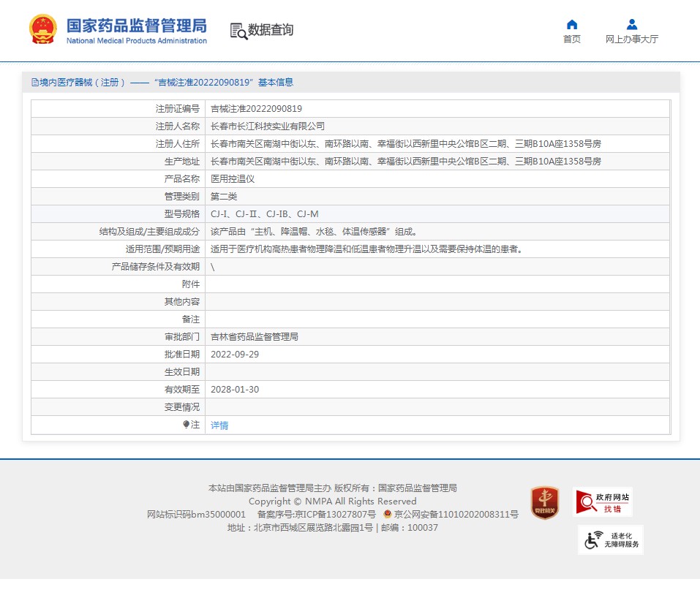Select registration number 吉械注准20222090819 cell
The width and height of the screenshot is (700, 598).
[x=256, y=108]
